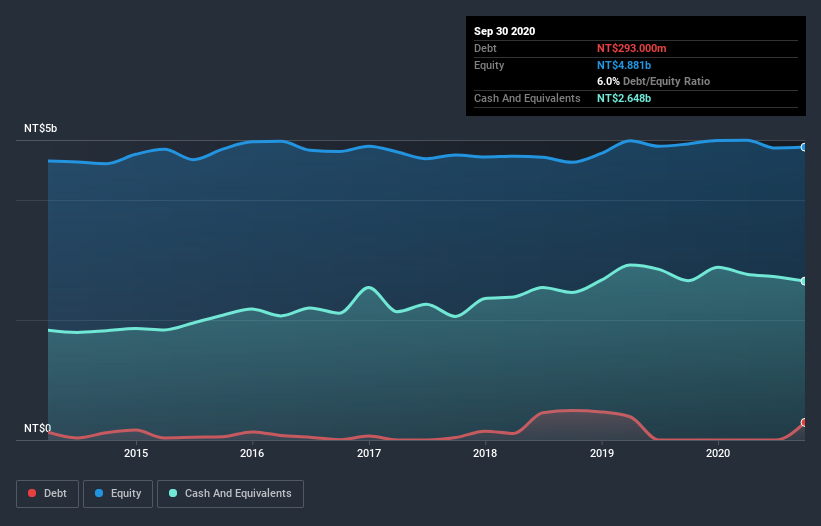Toggle the Debt series legend button
This screenshot has height=526, width=821.
(47, 494)
